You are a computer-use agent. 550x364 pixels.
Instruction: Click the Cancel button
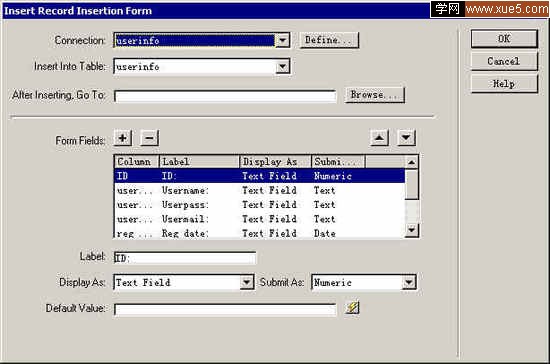point(504,61)
